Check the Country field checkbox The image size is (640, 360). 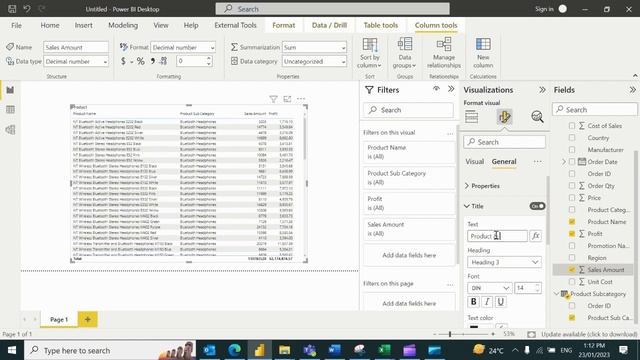tap(572, 138)
